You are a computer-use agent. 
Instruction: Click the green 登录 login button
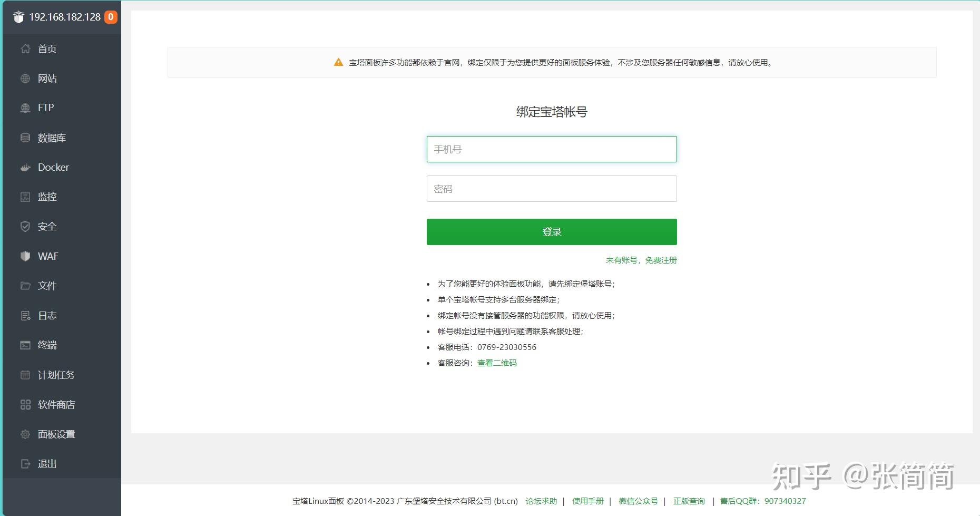point(551,231)
